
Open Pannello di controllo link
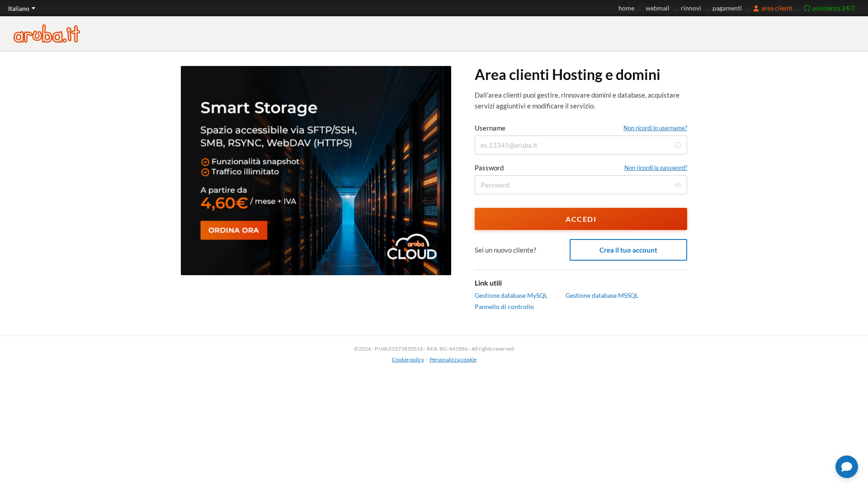click(504, 307)
